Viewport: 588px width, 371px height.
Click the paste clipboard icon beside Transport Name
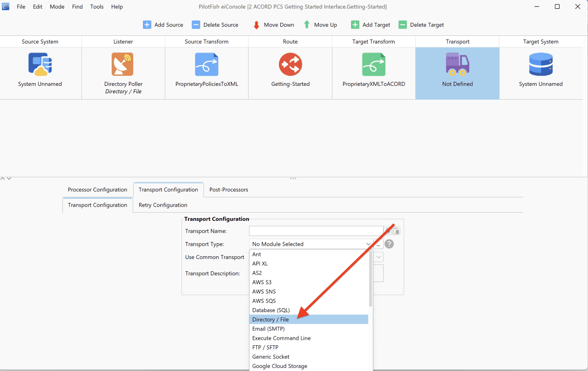[396, 231]
